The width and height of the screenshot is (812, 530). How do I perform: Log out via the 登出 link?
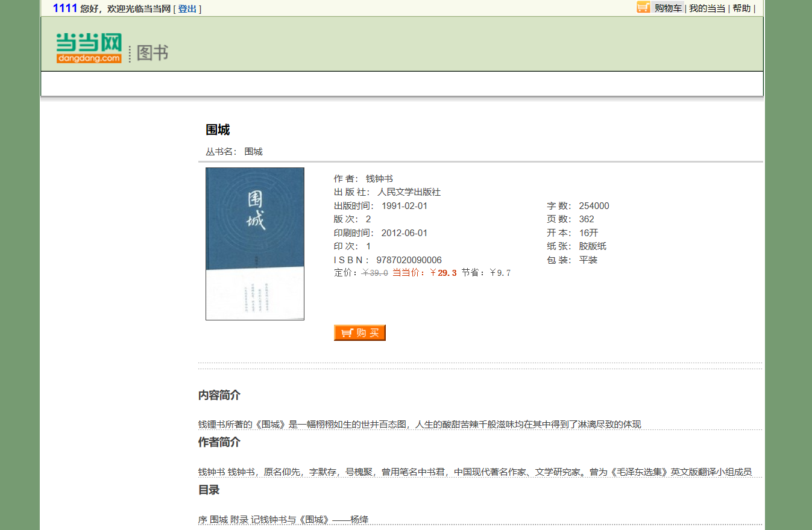(187, 9)
